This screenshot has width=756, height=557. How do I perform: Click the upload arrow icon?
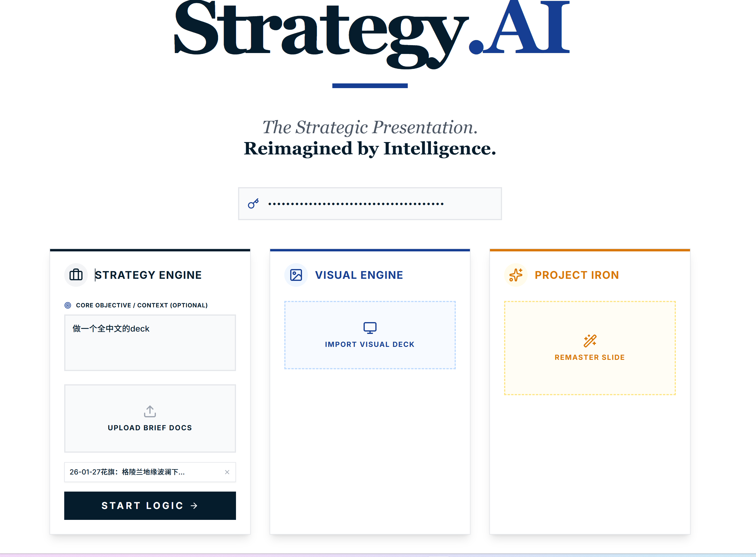[150, 411]
